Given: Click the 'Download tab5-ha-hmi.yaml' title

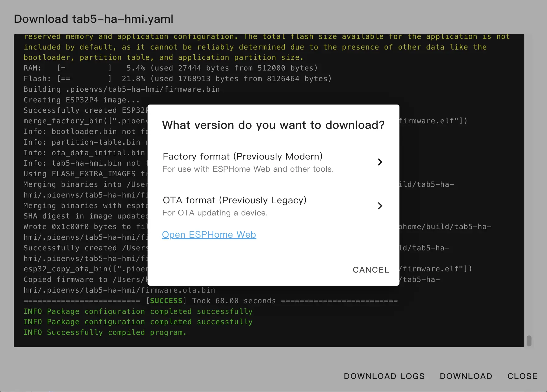Looking at the screenshot, I should point(94,19).
